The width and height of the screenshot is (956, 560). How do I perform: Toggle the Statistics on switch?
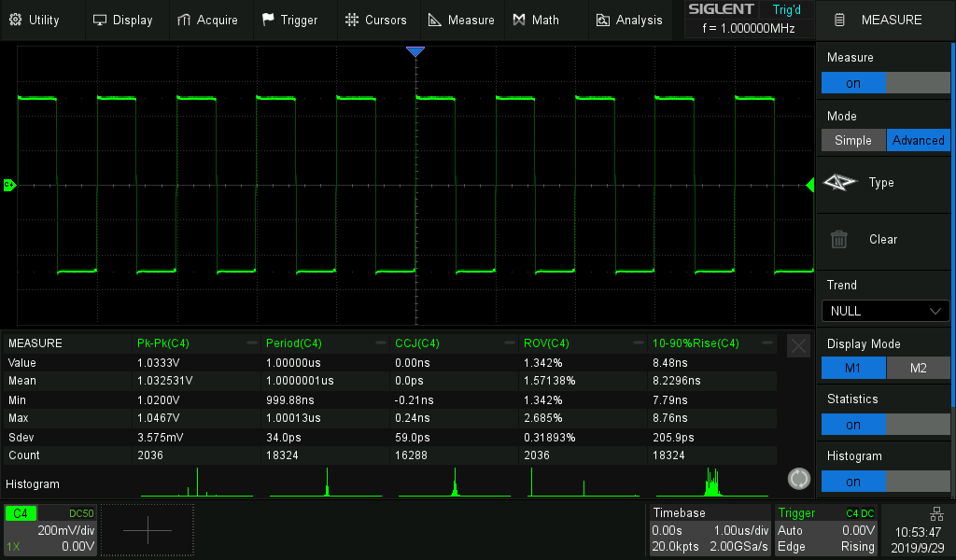(884, 425)
